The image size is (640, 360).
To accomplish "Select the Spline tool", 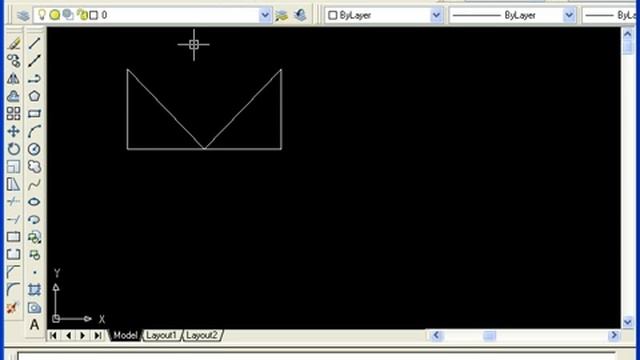I will point(34,184).
